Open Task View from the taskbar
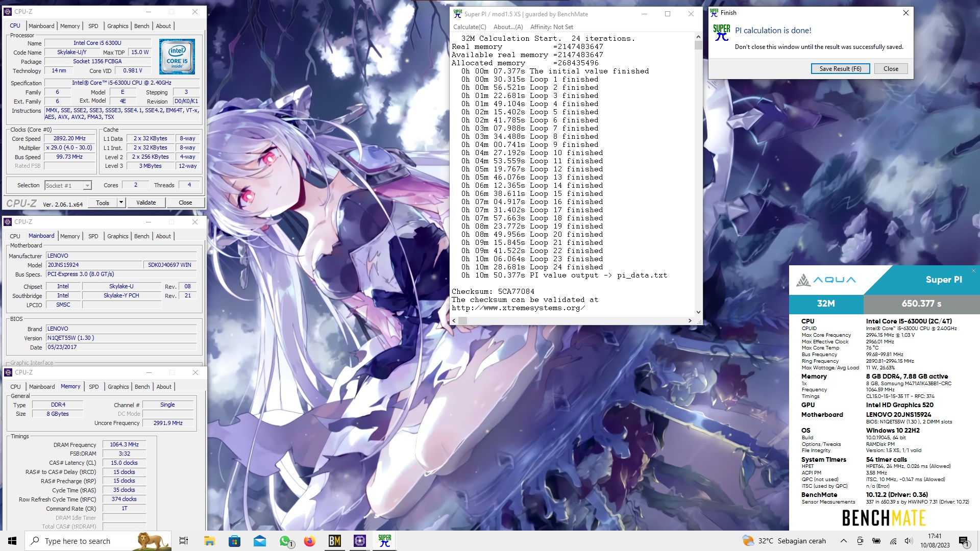 coord(184,541)
